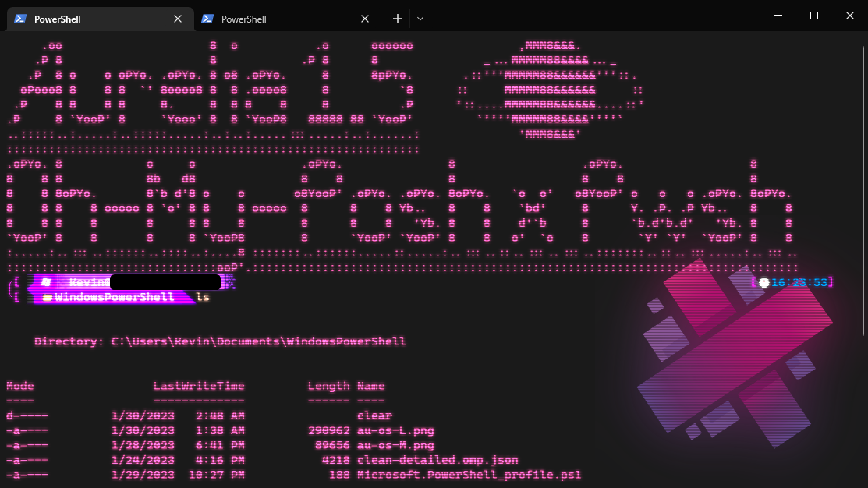Click the 89656 file length value
The width and height of the screenshot is (868, 488).
coord(332,445)
